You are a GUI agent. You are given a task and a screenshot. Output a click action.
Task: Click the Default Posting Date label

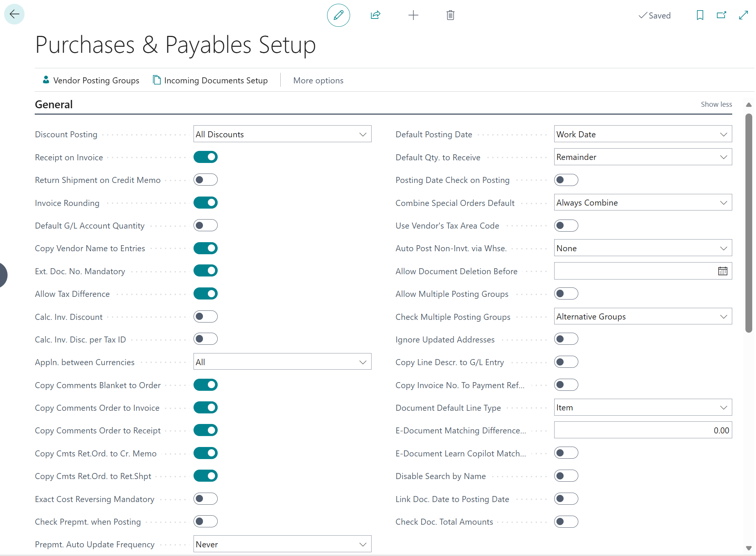tap(434, 134)
